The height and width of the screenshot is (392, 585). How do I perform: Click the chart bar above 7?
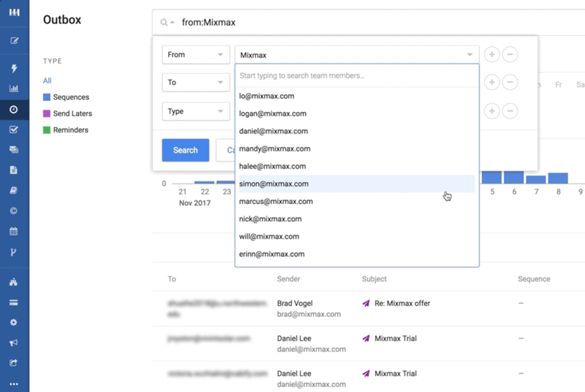tap(536, 180)
